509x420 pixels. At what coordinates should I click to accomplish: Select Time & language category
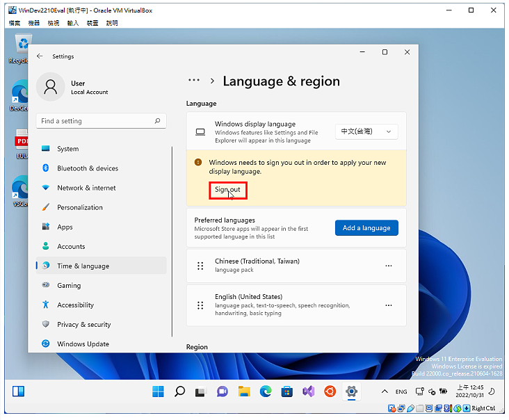pyautogui.click(x=102, y=266)
